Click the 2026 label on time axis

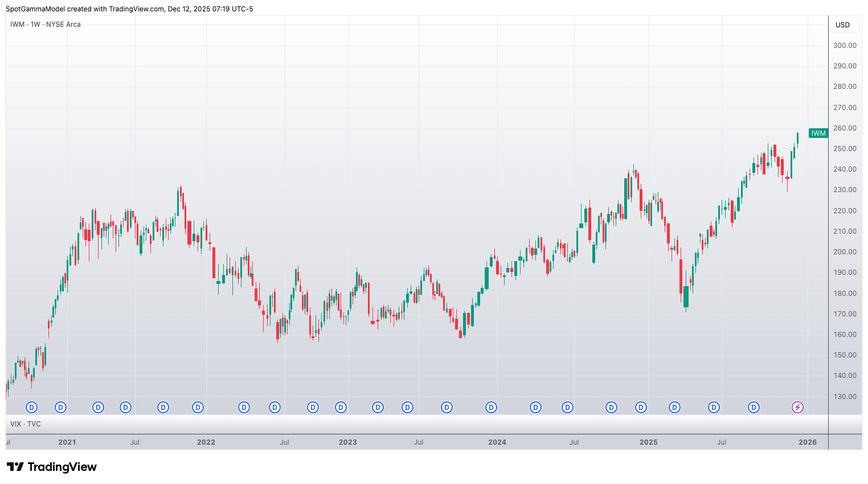coord(807,442)
